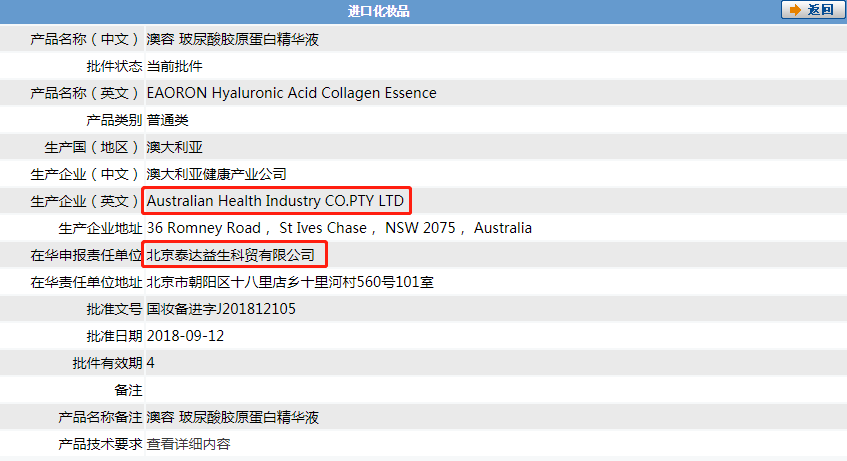Click label 生产企业地址
Image resolution: width=847 pixels, height=461 pixels.
[x=100, y=228]
